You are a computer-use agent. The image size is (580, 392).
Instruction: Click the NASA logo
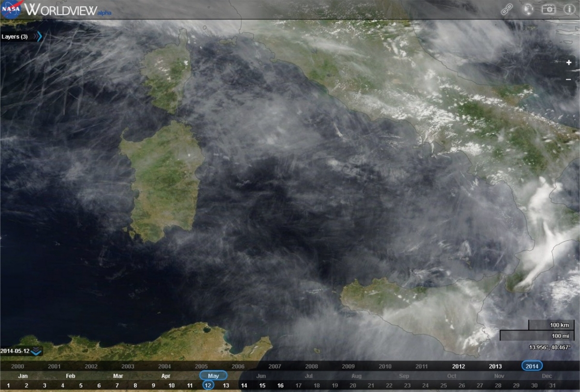coord(11,9)
